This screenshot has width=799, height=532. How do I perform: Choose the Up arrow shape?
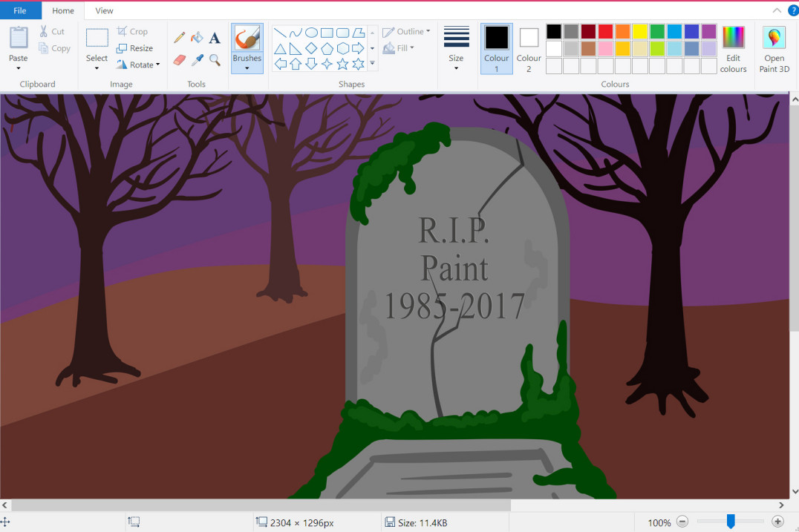tap(296, 64)
